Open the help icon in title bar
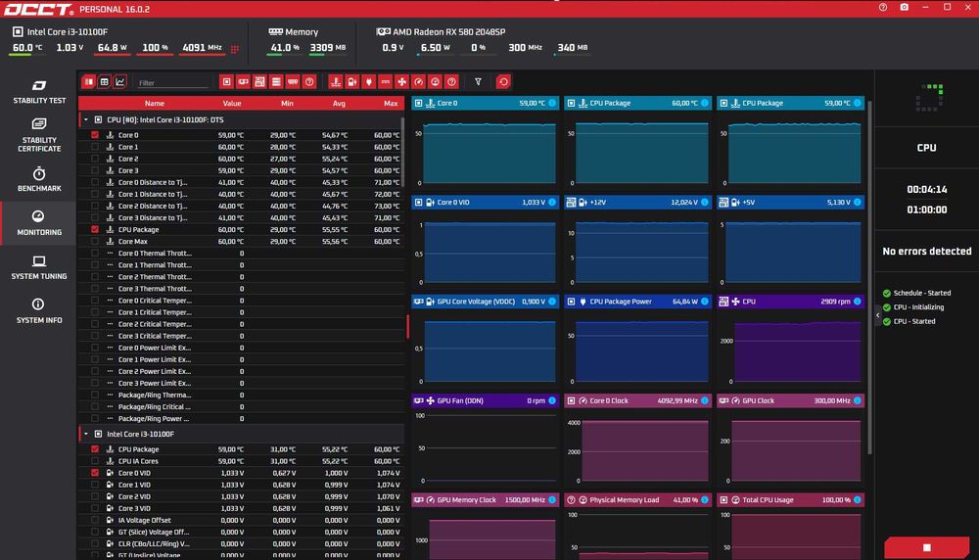This screenshot has height=560, width=979. click(883, 8)
